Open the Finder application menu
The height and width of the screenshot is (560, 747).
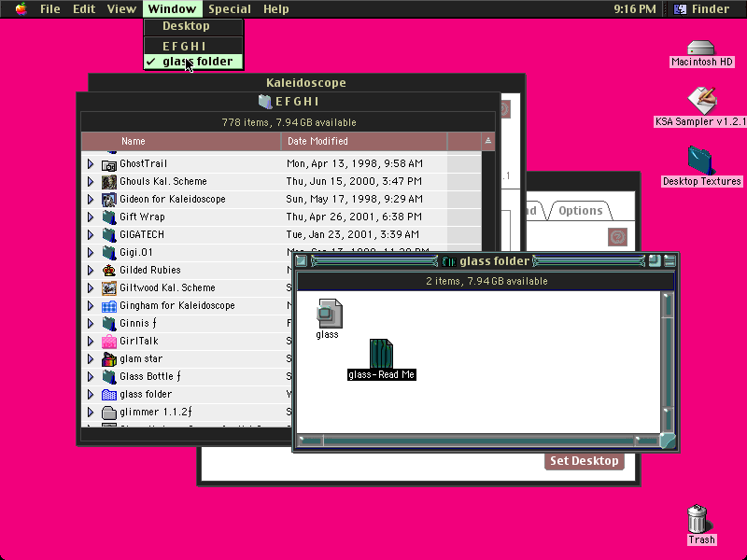click(x=704, y=9)
